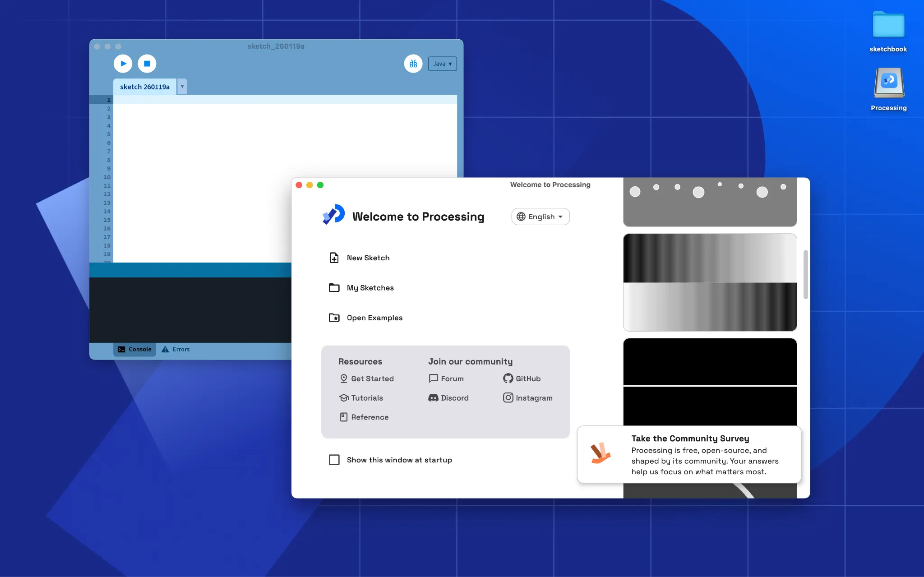This screenshot has width=924, height=577.
Task: Open the Take the Community Survey card
Action: 689,454
